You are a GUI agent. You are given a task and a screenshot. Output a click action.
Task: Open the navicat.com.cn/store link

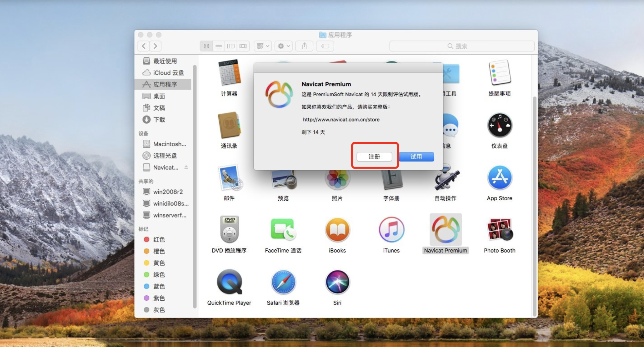click(341, 120)
